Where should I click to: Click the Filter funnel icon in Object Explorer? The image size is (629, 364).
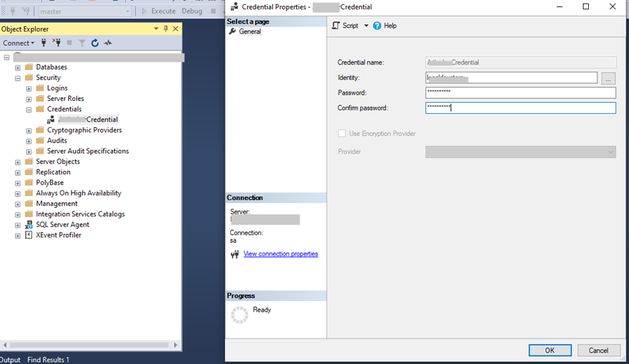(x=82, y=43)
